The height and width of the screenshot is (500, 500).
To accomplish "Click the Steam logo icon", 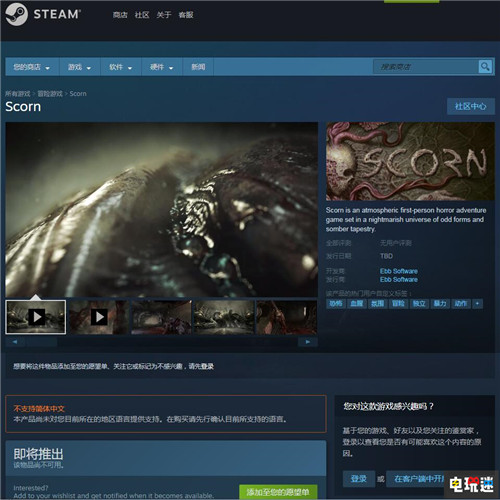I will coord(16,14).
